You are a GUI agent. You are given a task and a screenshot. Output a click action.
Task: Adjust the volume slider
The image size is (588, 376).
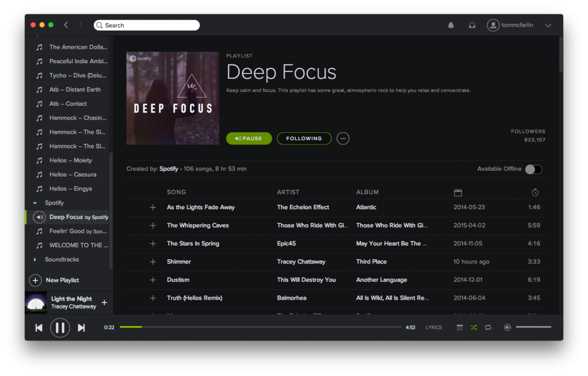coord(533,327)
